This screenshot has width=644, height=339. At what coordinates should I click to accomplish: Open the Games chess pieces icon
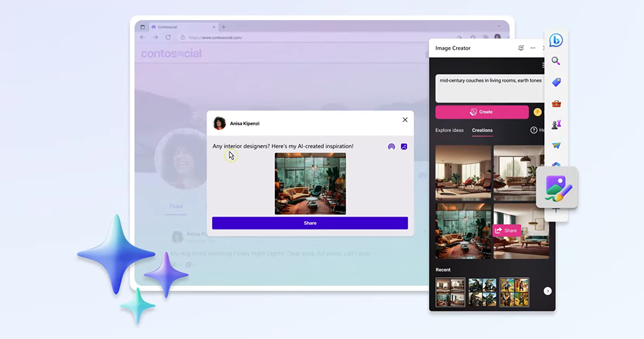coord(556,124)
